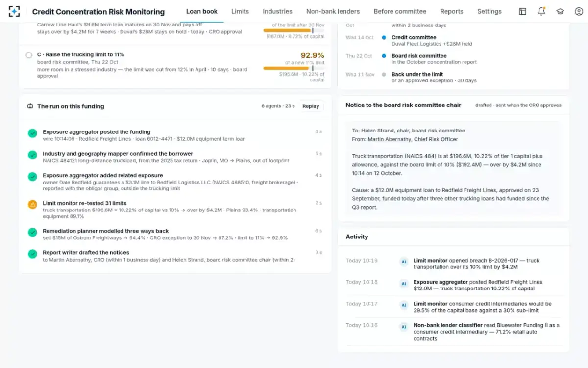Open the graduation cap learning icon
The image size is (588, 368).
pyautogui.click(x=560, y=11)
